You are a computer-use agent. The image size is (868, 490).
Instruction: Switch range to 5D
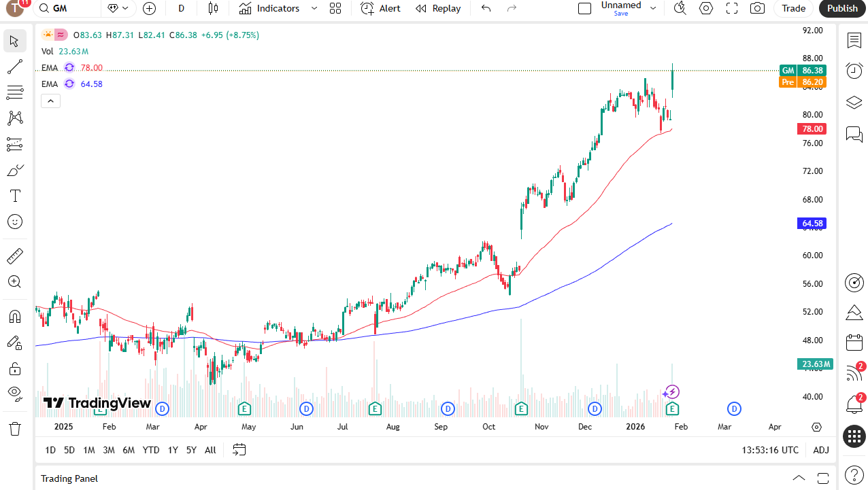[69, 450]
